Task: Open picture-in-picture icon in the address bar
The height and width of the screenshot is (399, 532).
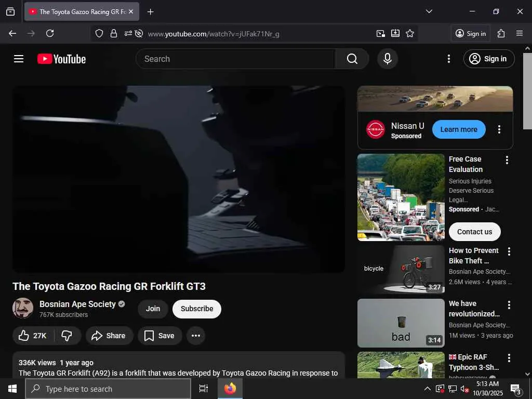Action: tap(381, 33)
